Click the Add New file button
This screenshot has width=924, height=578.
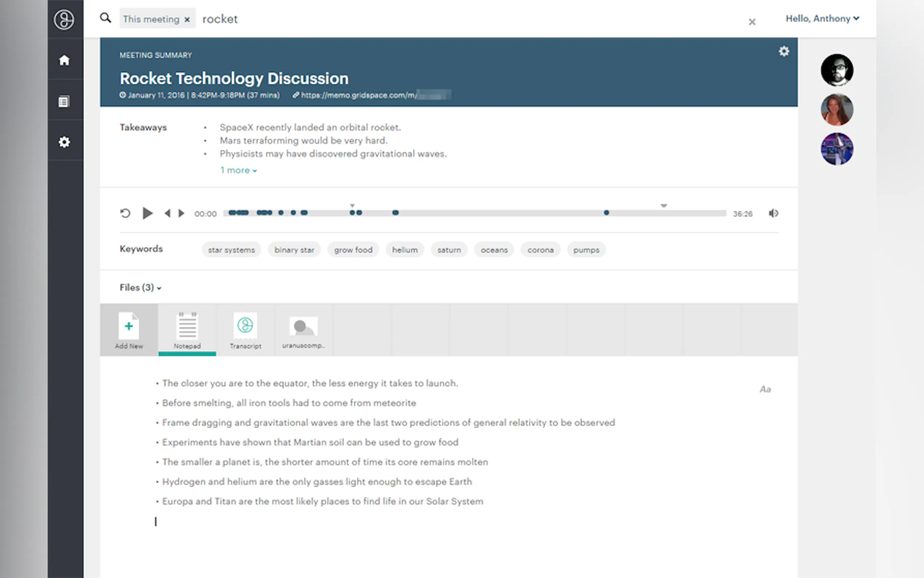click(x=129, y=330)
